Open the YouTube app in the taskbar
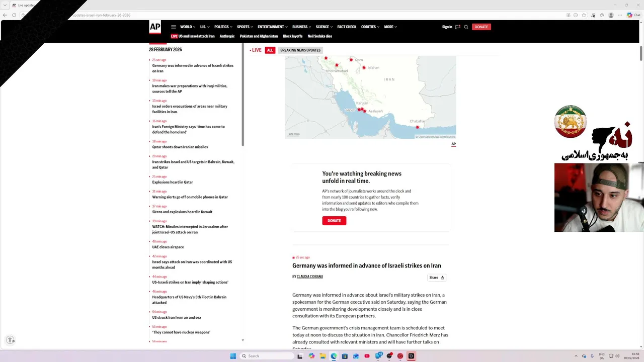 tap(367, 356)
